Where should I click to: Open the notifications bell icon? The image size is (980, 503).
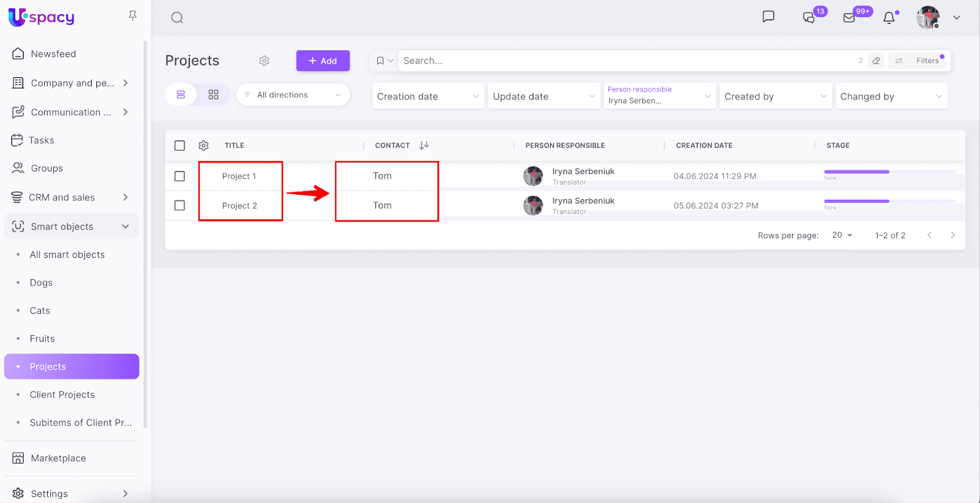889,18
